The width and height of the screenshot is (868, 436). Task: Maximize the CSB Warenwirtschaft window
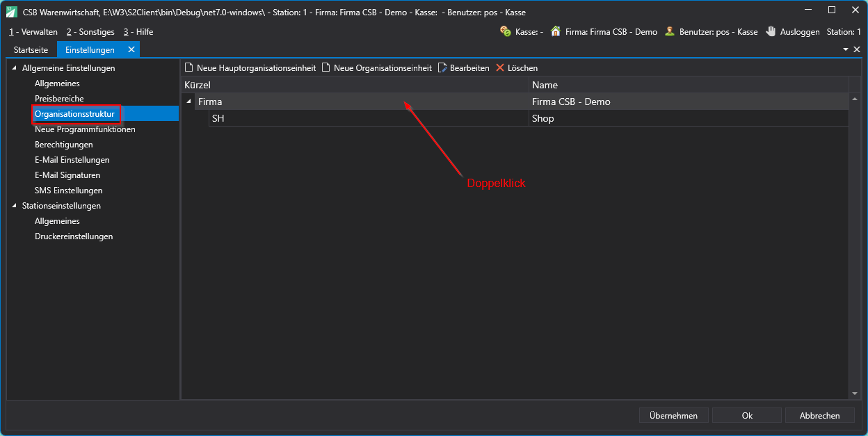pos(832,10)
